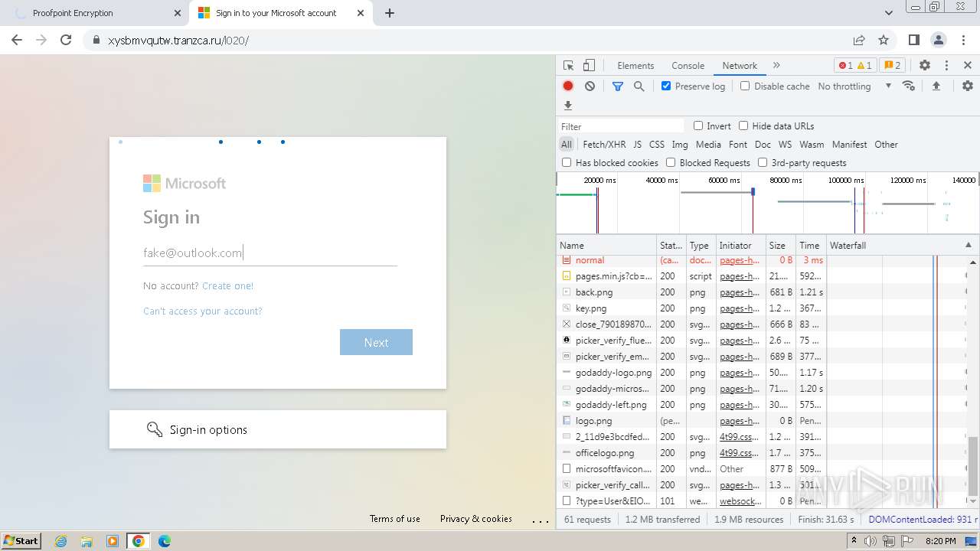Image resolution: width=980 pixels, height=551 pixels.
Task: Sort by the Waterfall column arrow
Action: click(968, 246)
